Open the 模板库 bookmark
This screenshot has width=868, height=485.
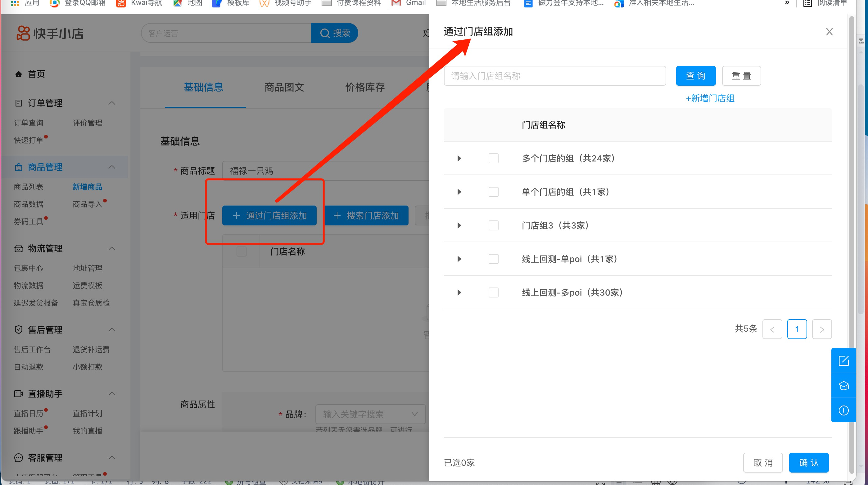point(231,3)
